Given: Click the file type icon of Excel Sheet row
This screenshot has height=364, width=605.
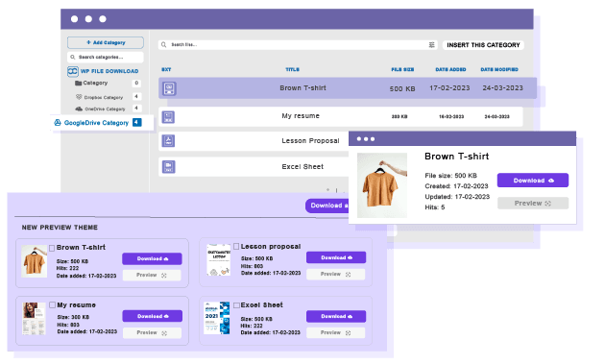Looking at the screenshot, I should tap(168, 167).
